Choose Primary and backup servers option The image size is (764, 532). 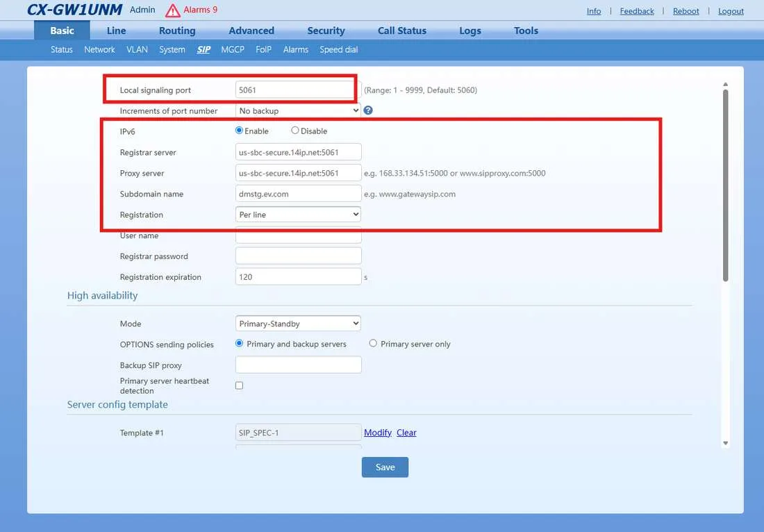coord(239,344)
